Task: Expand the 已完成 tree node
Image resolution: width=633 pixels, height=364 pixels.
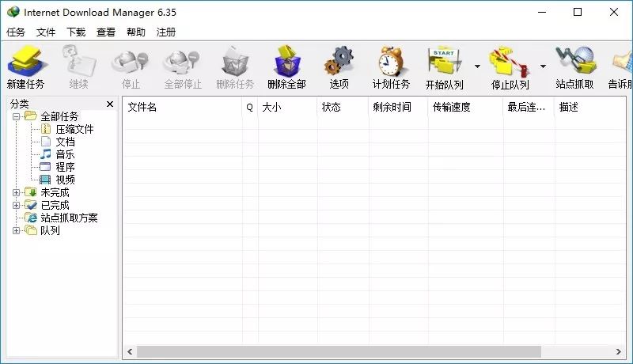Action: [16, 205]
